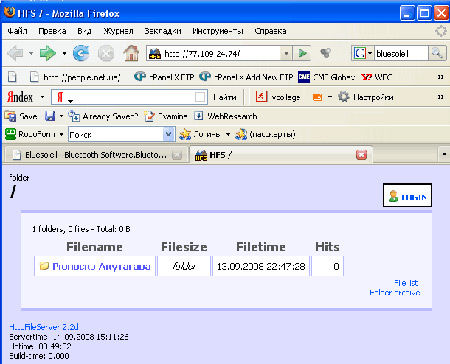Open the address bar history dropdown

(286, 53)
